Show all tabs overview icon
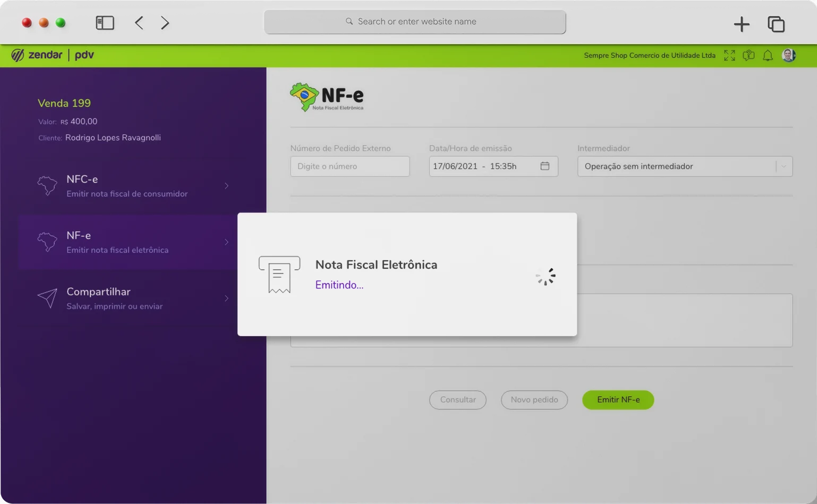The width and height of the screenshot is (817, 504). [776, 24]
